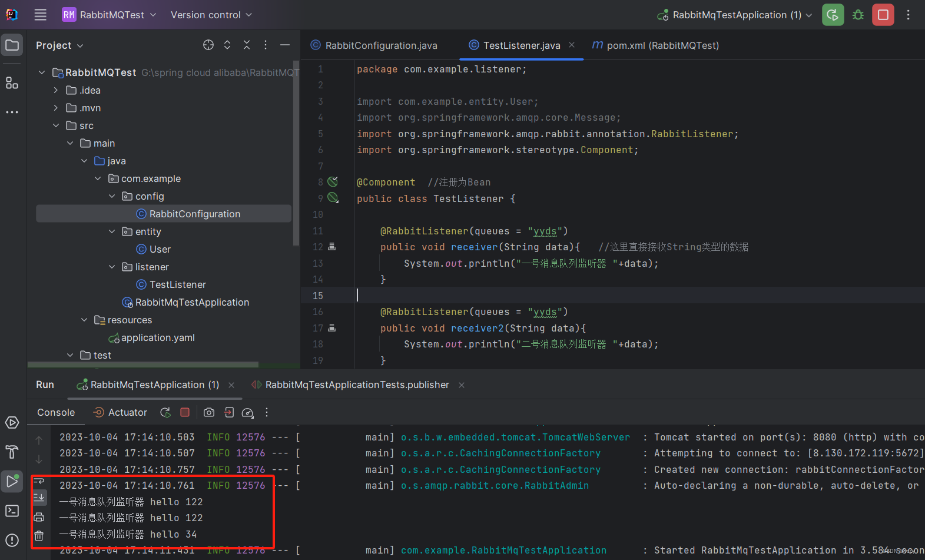This screenshot has height=560, width=925.
Task: Start debugging with the bug icon
Action: click(x=858, y=15)
